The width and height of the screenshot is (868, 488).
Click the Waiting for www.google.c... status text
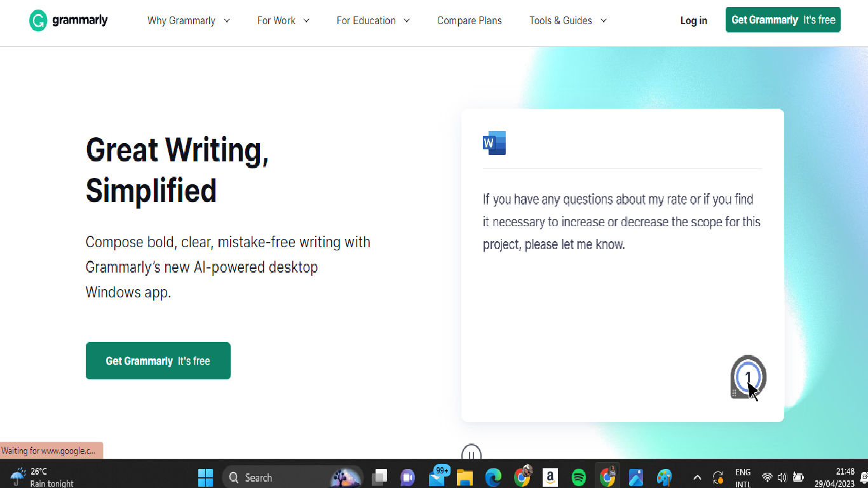coord(48,451)
